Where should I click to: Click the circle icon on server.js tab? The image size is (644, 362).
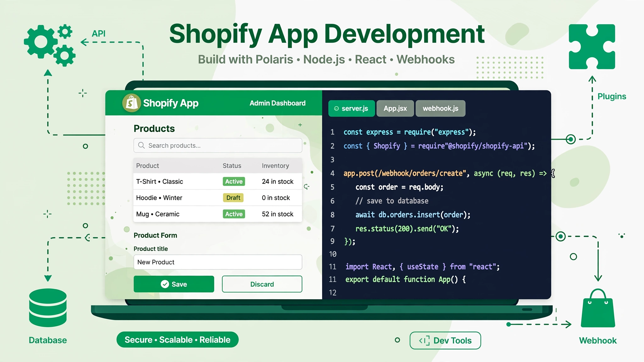click(x=336, y=108)
